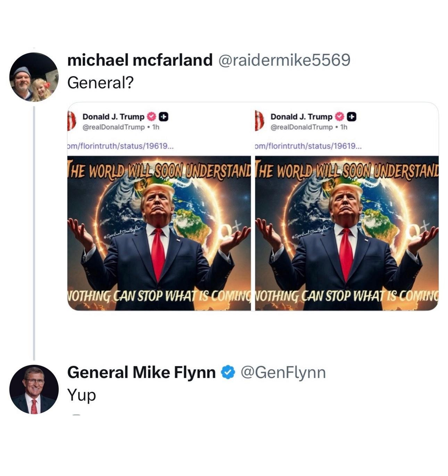Open the right attached image thumbnail

tap(347, 233)
